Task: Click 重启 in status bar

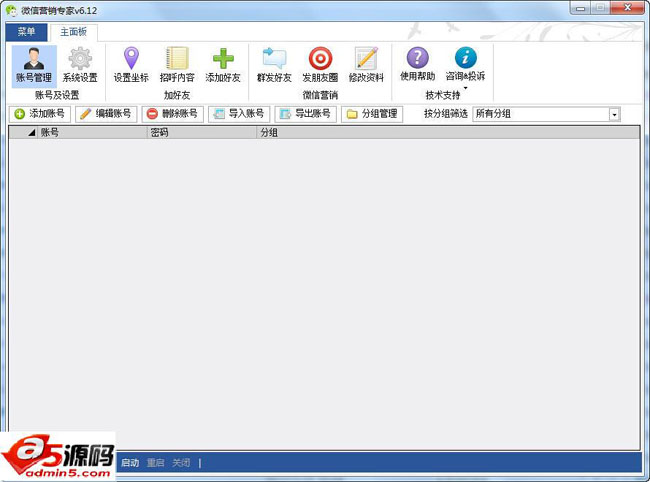Action: coord(155,463)
